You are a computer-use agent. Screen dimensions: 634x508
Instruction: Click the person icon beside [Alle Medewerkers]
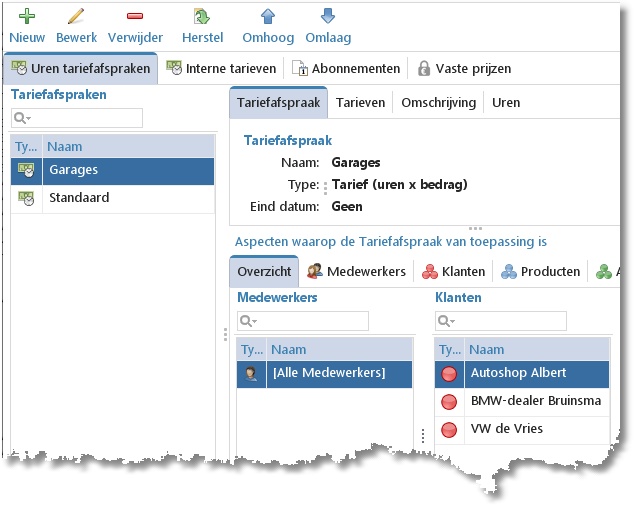(x=251, y=373)
